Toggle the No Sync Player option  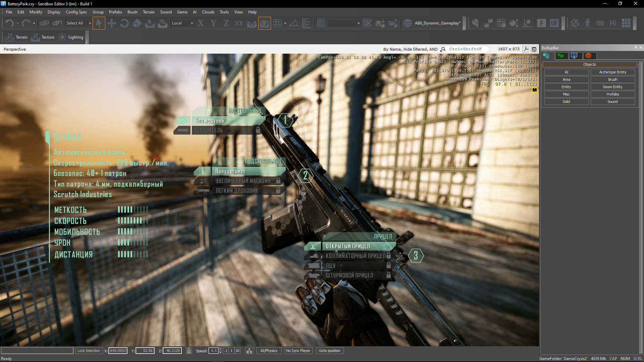[x=298, y=351]
